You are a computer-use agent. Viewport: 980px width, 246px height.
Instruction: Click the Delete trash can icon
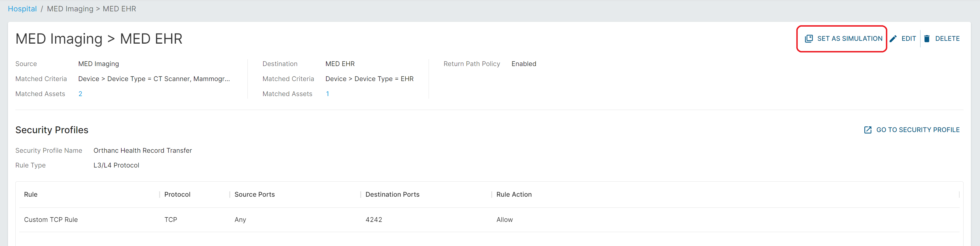[927, 38]
